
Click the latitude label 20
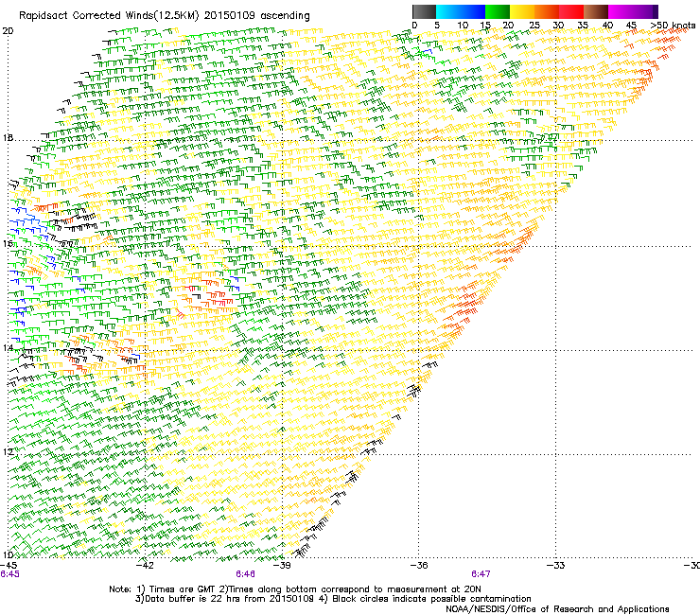coord(8,31)
